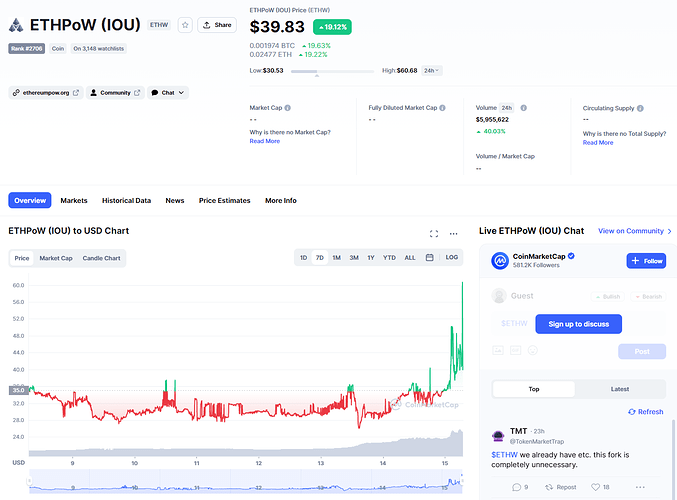Set chart range to 7D

320,257
